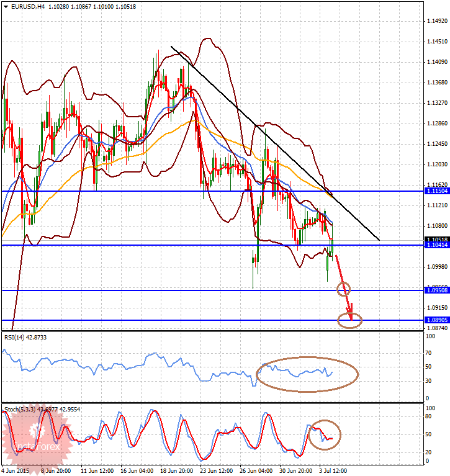Screen dimensions: 450x476
Task: Click the 23 Jun 12:00 time label
Action: (217, 471)
